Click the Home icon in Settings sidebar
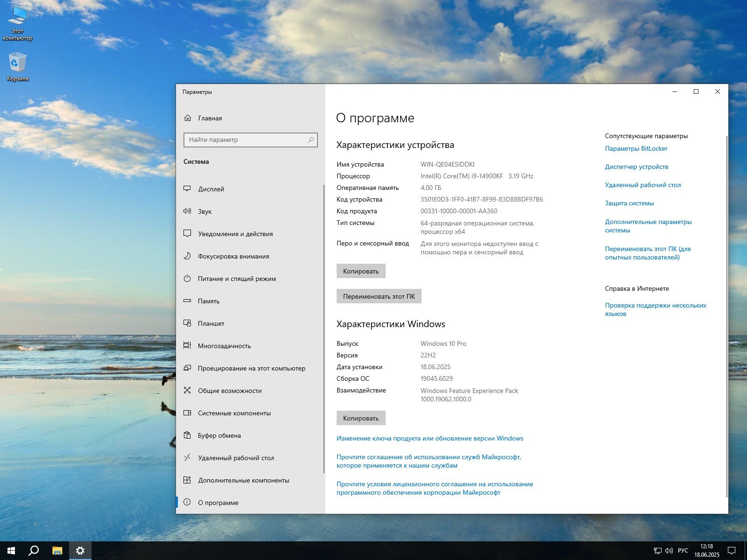Viewport: 747px width, 560px height. pos(188,118)
